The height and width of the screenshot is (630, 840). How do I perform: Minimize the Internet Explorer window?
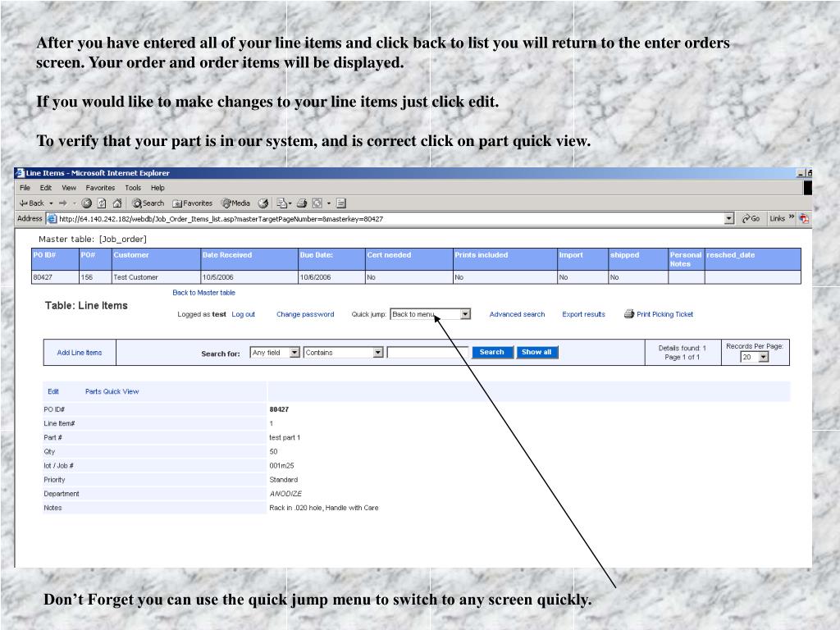click(801, 173)
